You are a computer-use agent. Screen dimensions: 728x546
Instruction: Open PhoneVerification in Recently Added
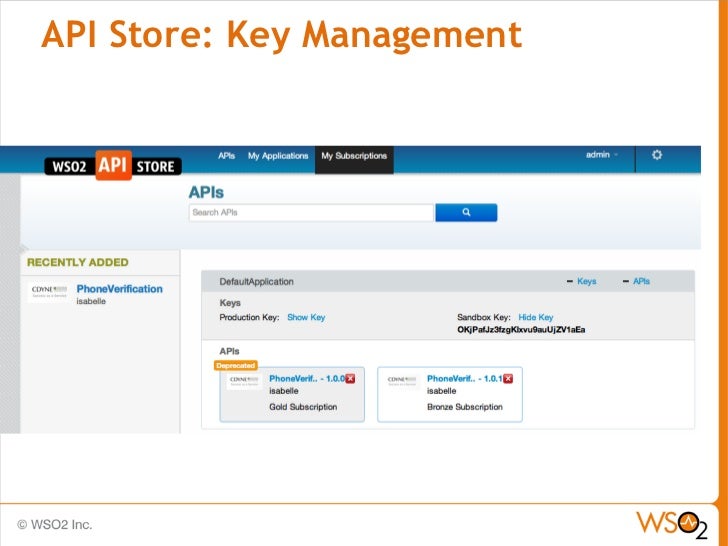pyautogui.click(x=119, y=289)
